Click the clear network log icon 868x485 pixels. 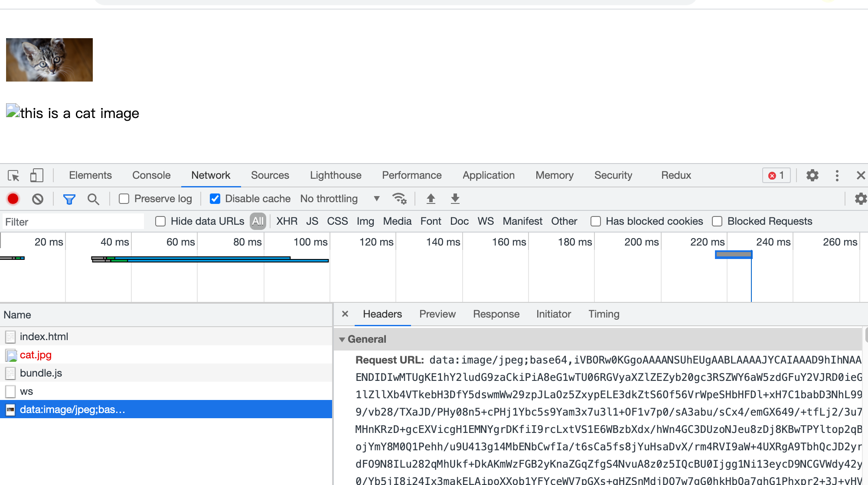pyautogui.click(x=37, y=198)
